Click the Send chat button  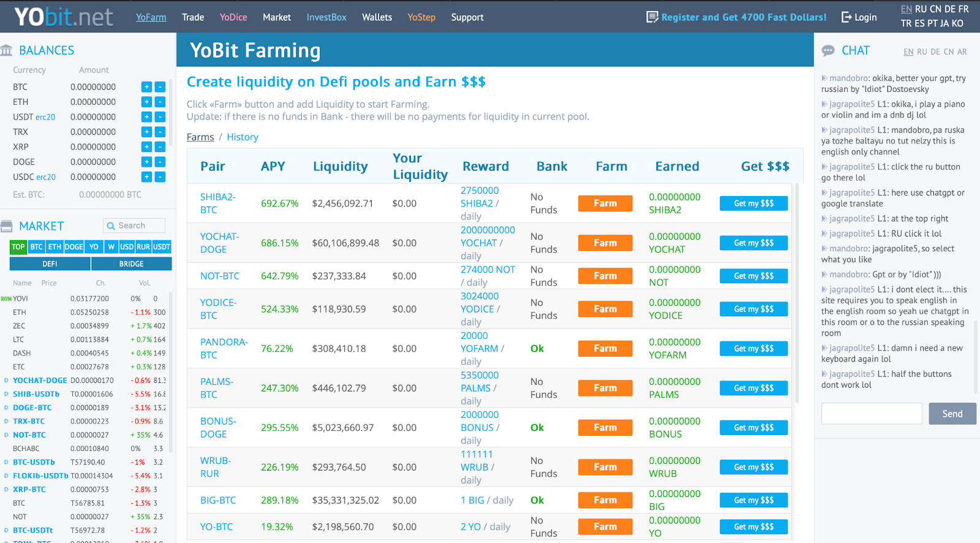[x=952, y=414]
